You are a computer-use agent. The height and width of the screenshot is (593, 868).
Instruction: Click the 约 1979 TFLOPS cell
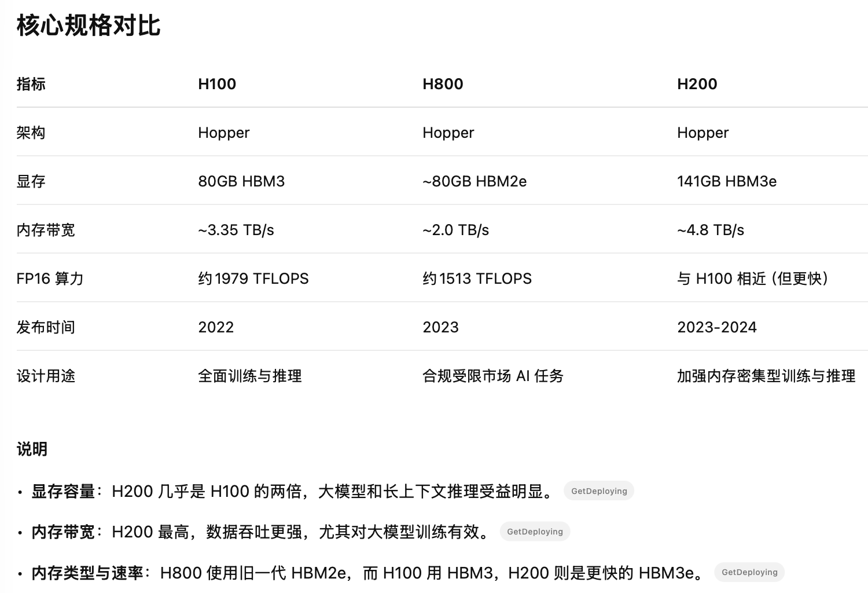coord(253,279)
